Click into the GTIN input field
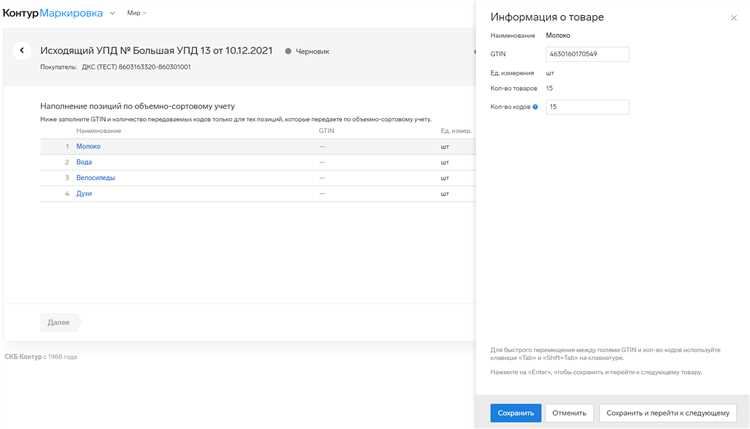This screenshot has height=429, width=750. tap(587, 54)
